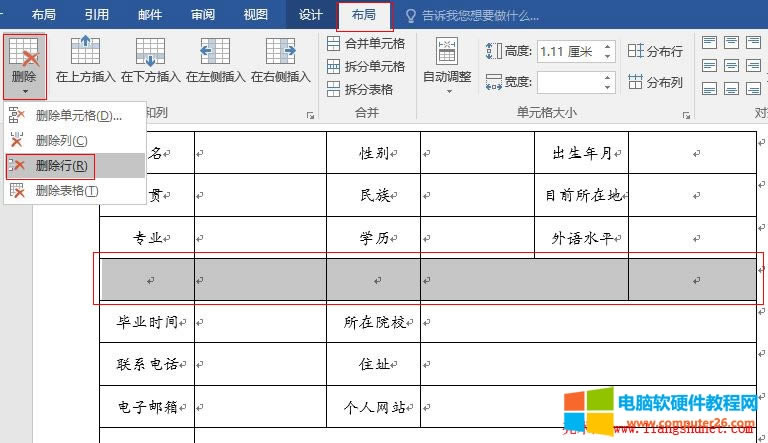Click the 告诉我您想要做什么 search box
This screenshot has width=768, height=443.
473,16
